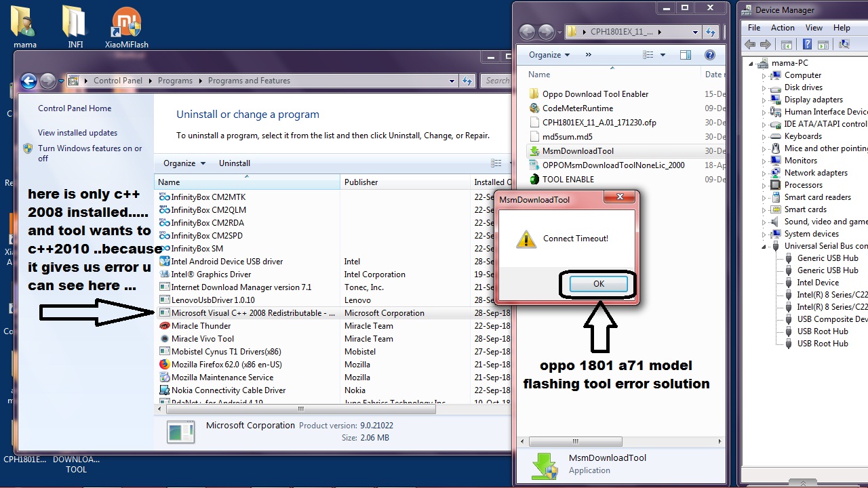Change view icon in Programs and Features toolbar
Viewport: 868px width, 488px height.
(496, 163)
